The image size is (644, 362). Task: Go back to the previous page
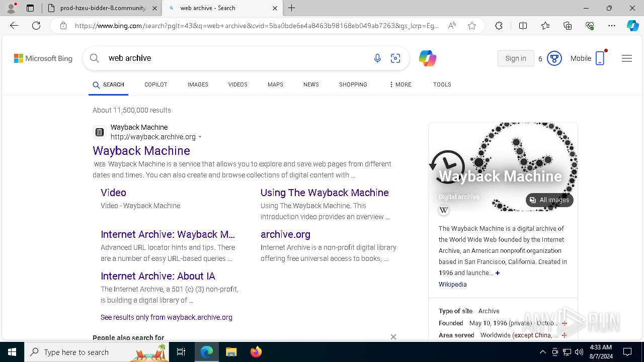click(x=14, y=26)
